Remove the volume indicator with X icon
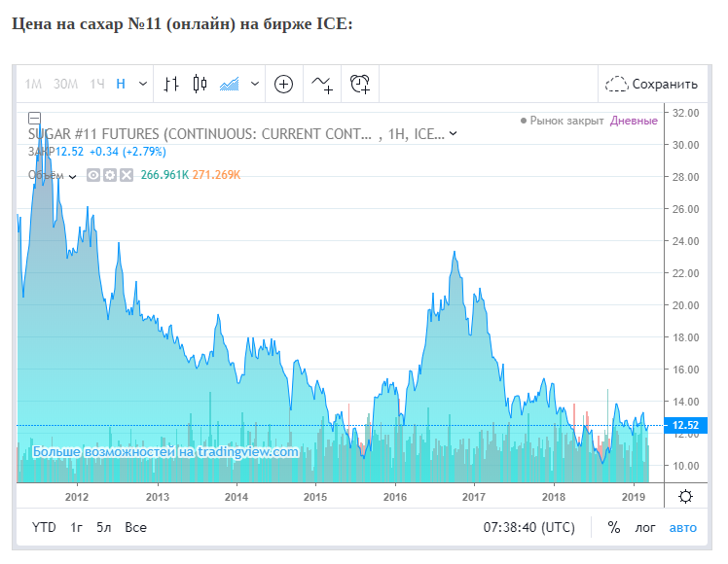 127,175
